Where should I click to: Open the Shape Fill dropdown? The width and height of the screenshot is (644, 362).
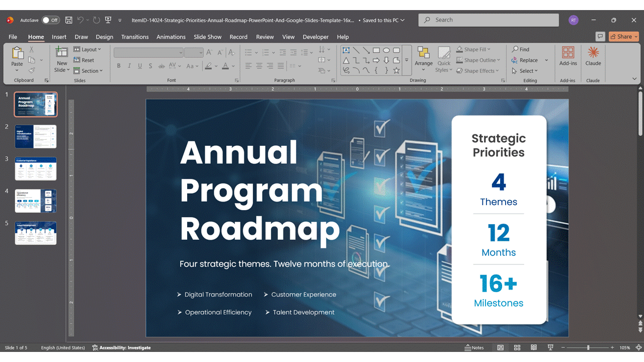(x=473, y=49)
